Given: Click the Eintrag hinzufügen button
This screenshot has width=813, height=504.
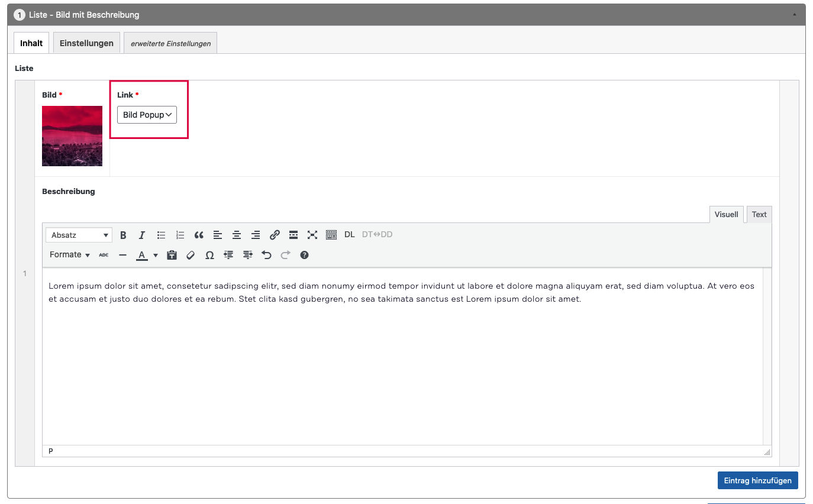Looking at the screenshot, I should pyautogui.click(x=757, y=480).
